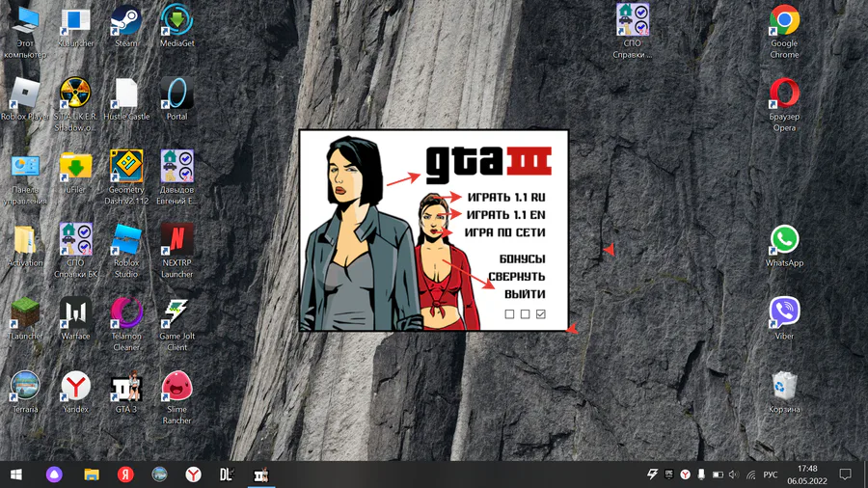Open MediaGet from the desktop
This screenshot has width=868, height=488.
(x=176, y=26)
